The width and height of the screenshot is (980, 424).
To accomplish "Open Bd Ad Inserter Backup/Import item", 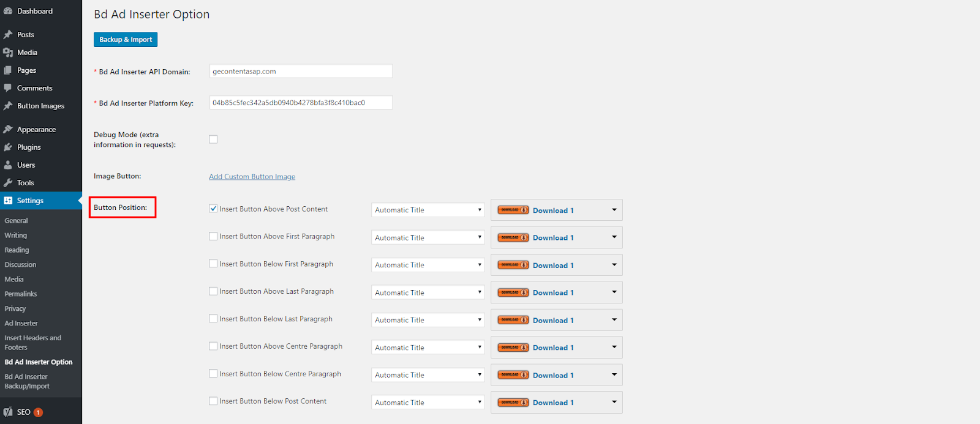I will coord(27,381).
